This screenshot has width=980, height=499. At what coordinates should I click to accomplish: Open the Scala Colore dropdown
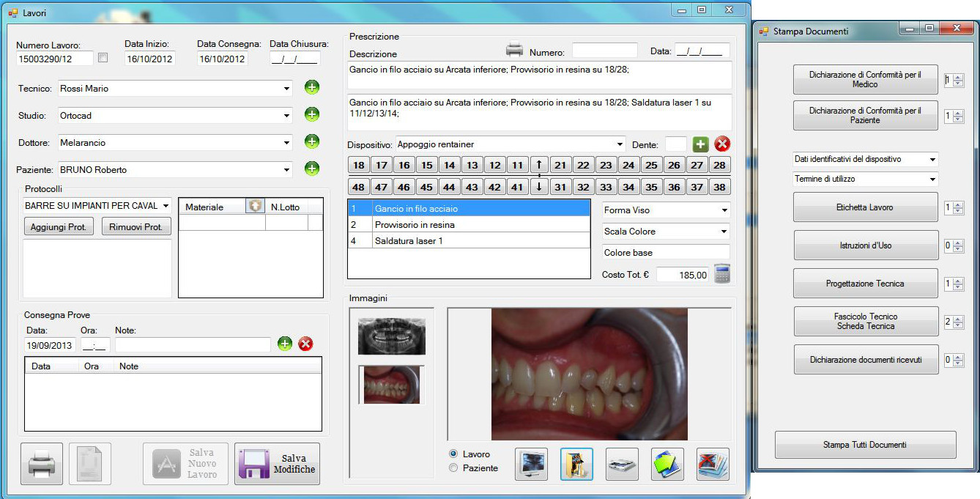[x=724, y=232]
